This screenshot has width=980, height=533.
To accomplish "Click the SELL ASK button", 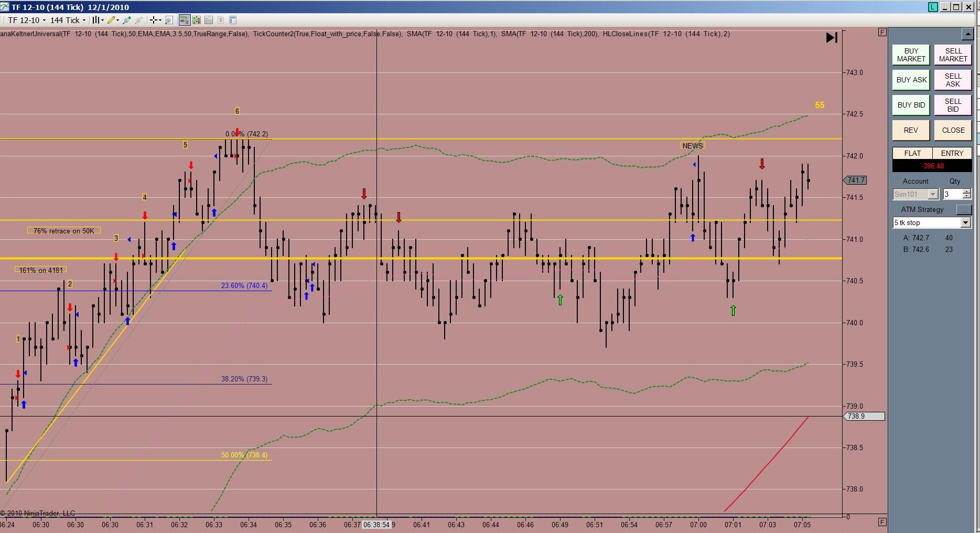I will [x=953, y=80].
